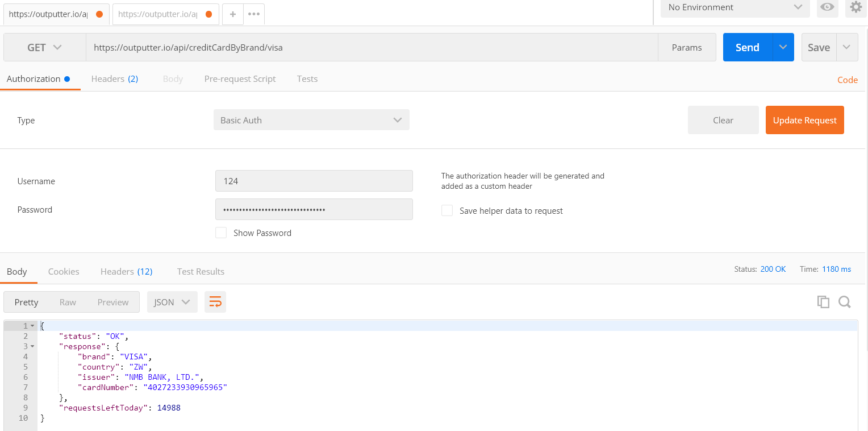Enable Show Password
Viewport: 868px width, 431px height.
point(221,233)
